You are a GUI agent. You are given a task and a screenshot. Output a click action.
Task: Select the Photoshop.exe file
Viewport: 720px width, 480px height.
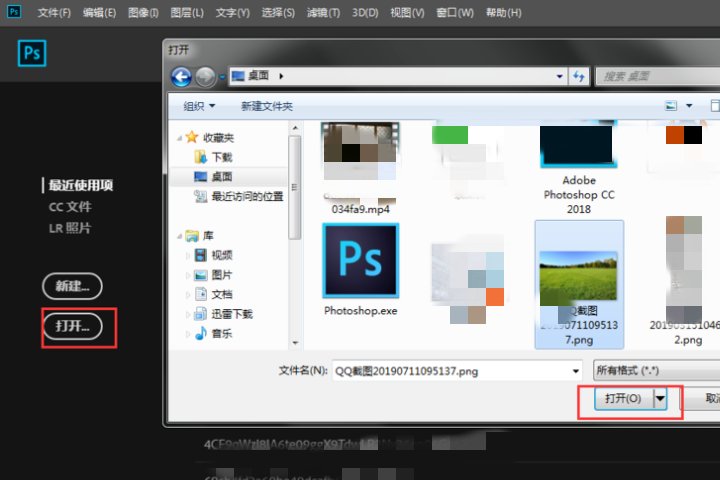point(360,270)
